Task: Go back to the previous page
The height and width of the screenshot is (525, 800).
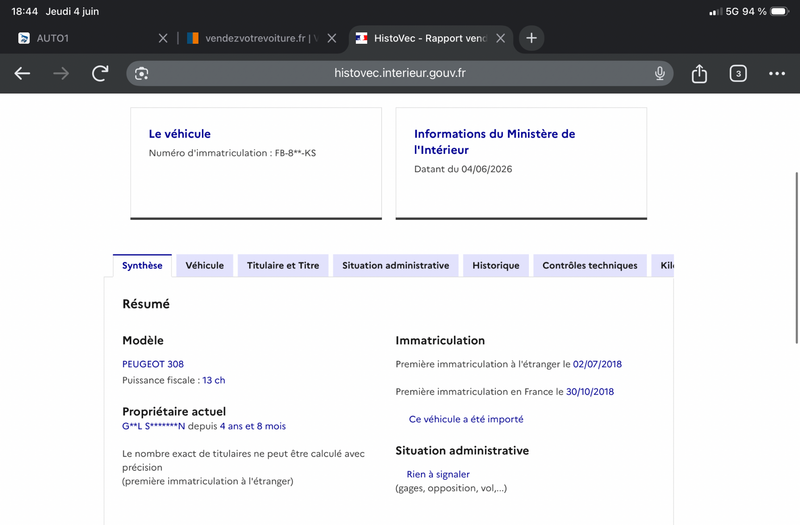Action: (22, 73)
